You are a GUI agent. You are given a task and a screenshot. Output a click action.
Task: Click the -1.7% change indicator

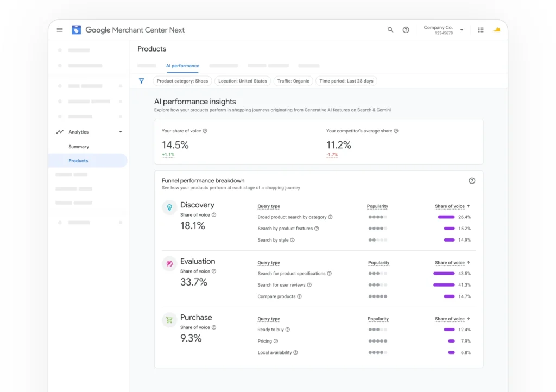332,155
